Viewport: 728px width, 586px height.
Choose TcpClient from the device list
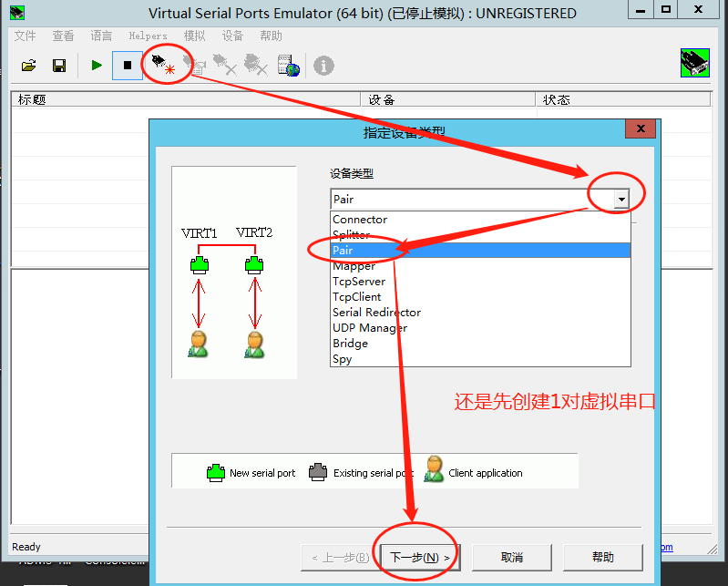[x=480, y=297]
